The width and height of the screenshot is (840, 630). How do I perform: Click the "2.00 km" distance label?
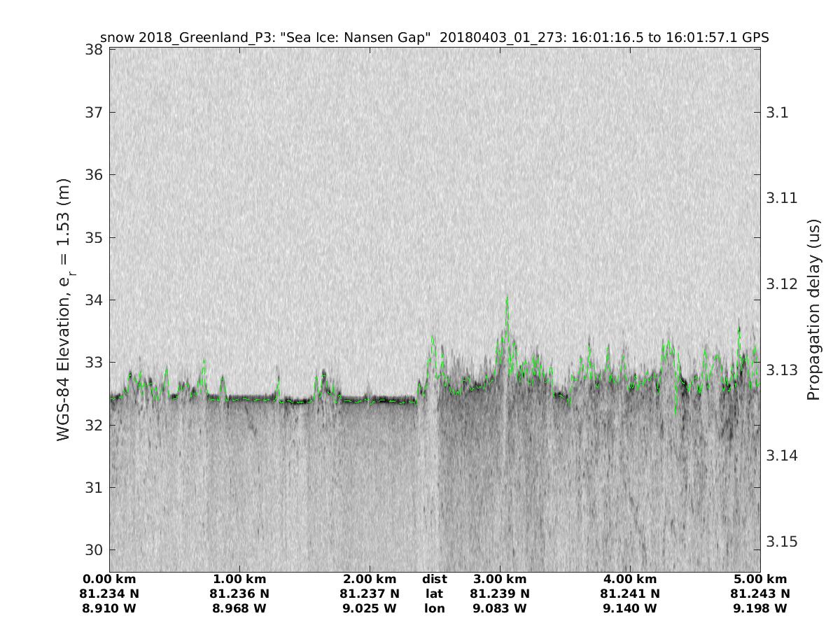click(370, 579)
